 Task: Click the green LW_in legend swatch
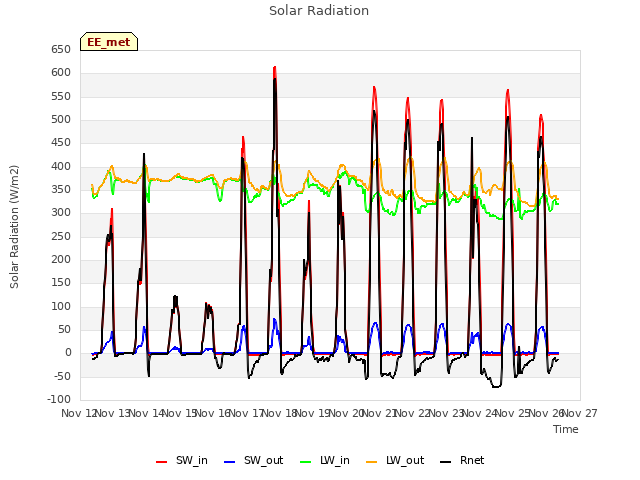pos(306,462)
